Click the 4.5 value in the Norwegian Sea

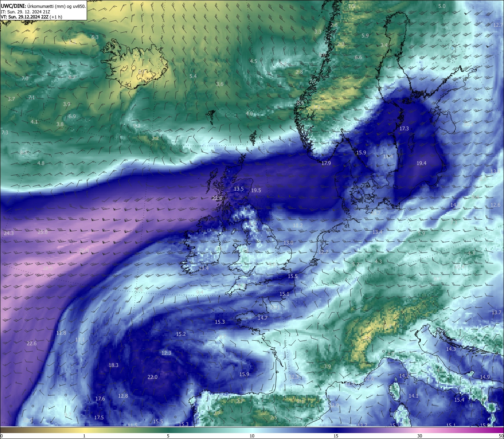(254, 61)
